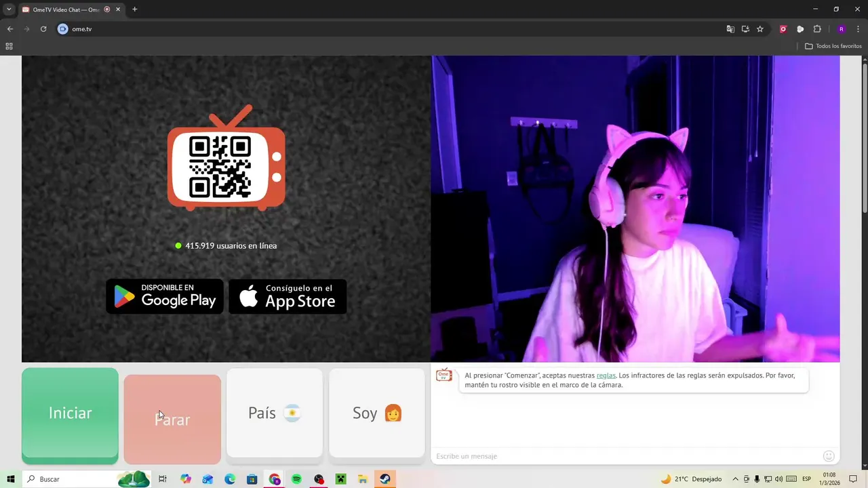Open the Windows Start menu
868x488 pixels.
point(11,479)
